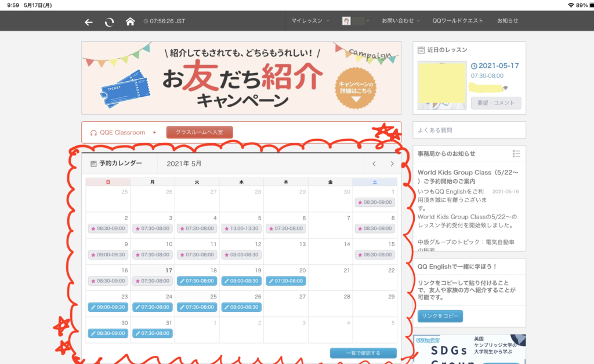This screenshot has height=364, width=594.
Task: Go to previous month with left chevron
Action: [x=374, y=164]
